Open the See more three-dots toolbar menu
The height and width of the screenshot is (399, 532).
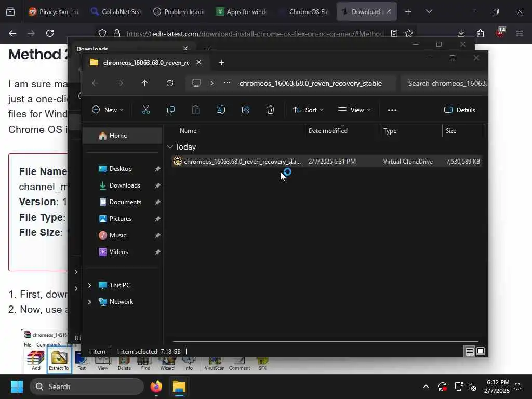tap(392, 110)
